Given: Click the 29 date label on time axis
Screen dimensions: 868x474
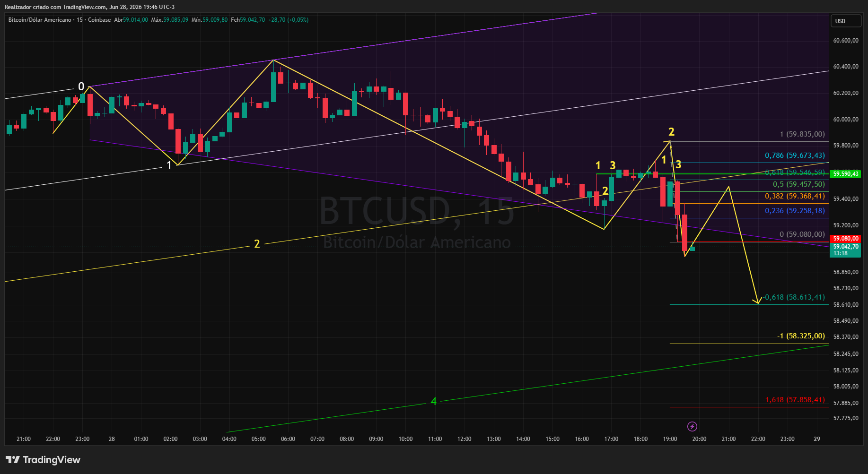Looking at the screenshot, I should (817, 439).
